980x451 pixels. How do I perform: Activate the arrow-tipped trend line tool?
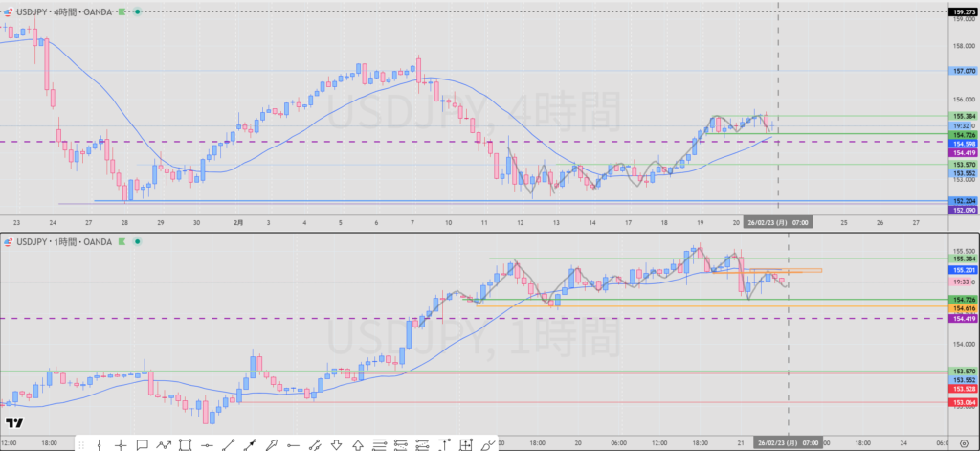(251, 444)
